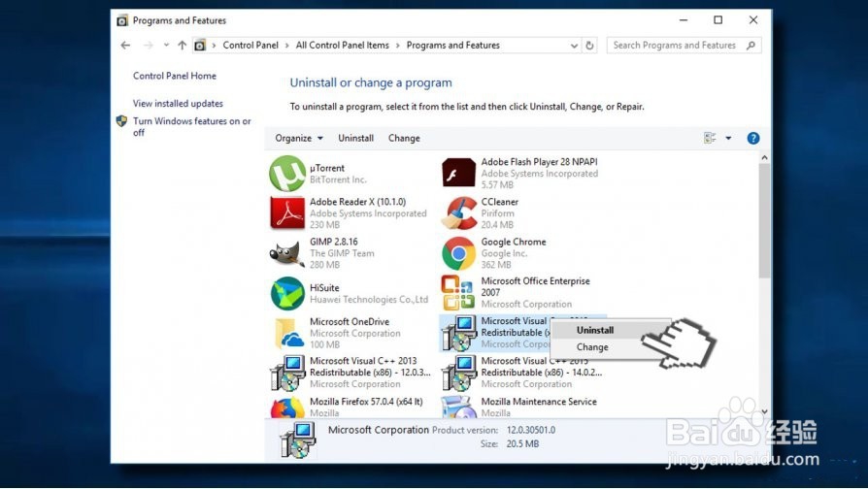Select Google Chrome entry text

point(514,242)
